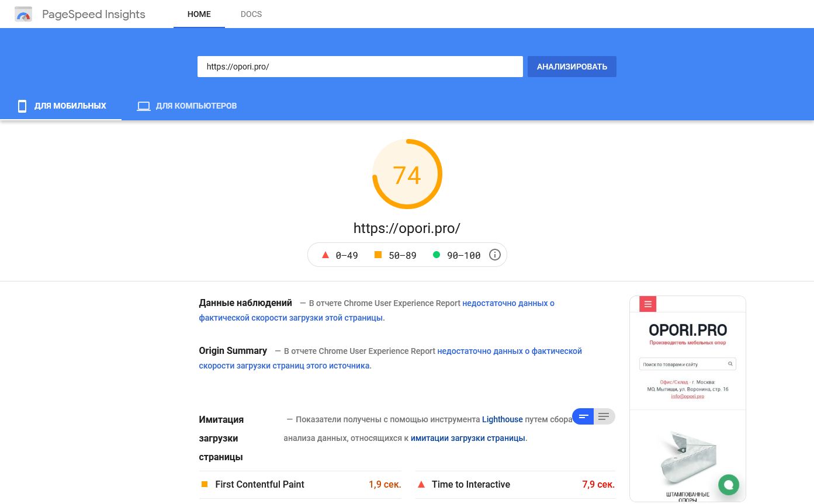Switch metrics to compact bar view
Viewport: 814px width, 504px height.
[x=583, y=416]
